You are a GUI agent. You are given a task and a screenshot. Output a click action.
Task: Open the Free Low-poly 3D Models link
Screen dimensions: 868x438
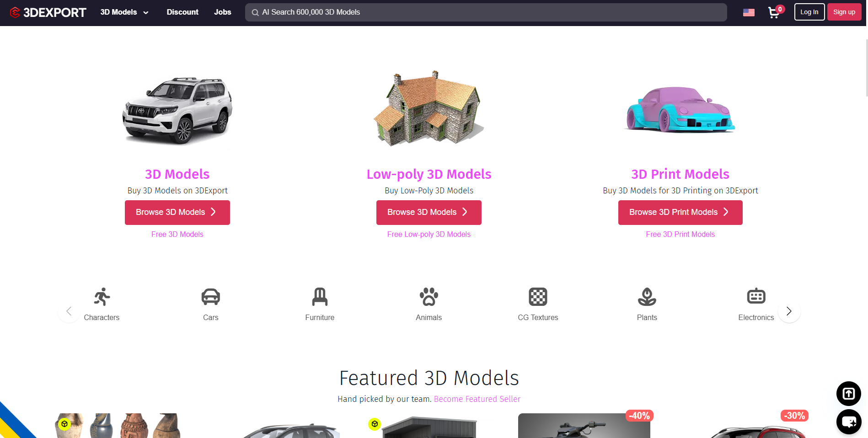click(x=429, y=234)
